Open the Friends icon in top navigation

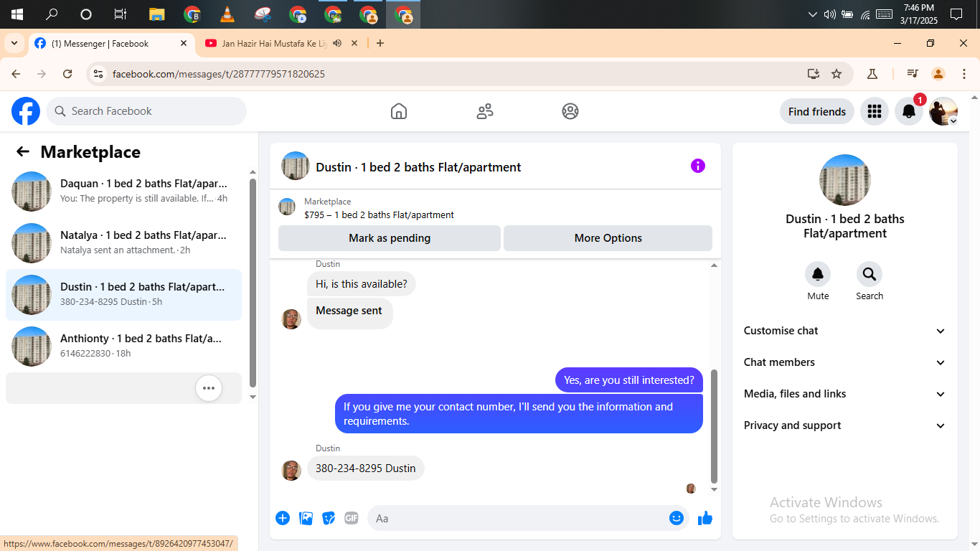click(485, 111)
